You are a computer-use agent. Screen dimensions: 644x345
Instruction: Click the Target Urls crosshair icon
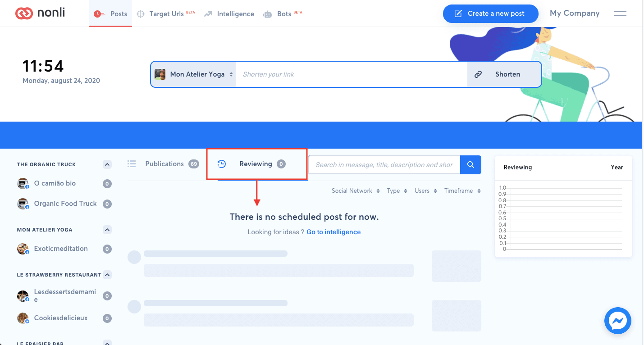click(x=141, y=14)
